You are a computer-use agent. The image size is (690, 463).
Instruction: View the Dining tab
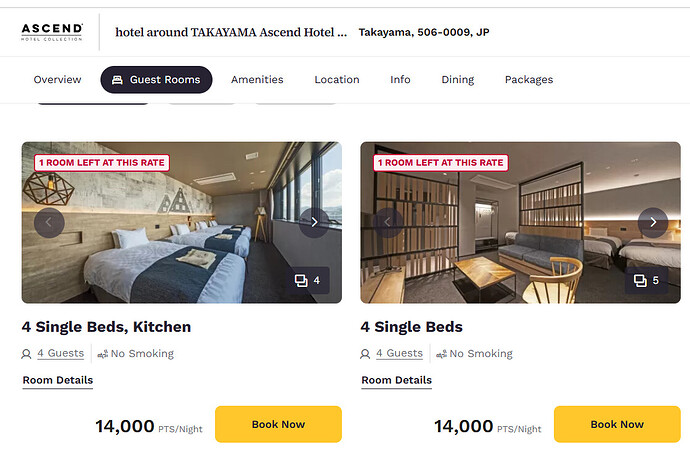(x=458, y=80)
